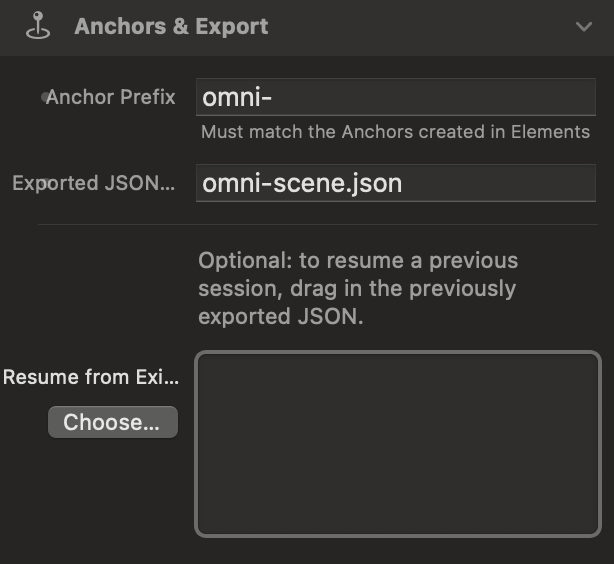Click the word "Export" in the header
Viewport: 614px width, 564px height.
[232, 27]
